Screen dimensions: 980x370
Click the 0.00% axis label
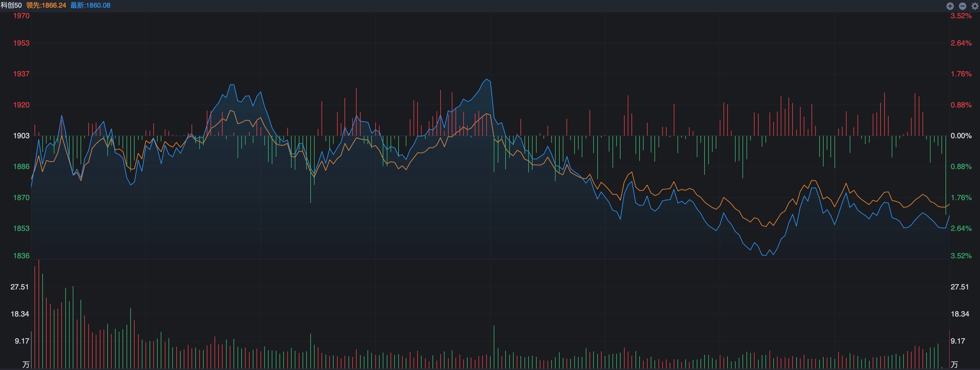pyautogui.click(x=961, y=136)
